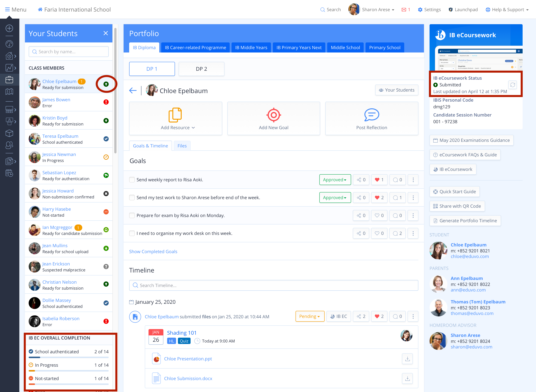Click the mail notification envelope icon

click(x=404, y=10)
